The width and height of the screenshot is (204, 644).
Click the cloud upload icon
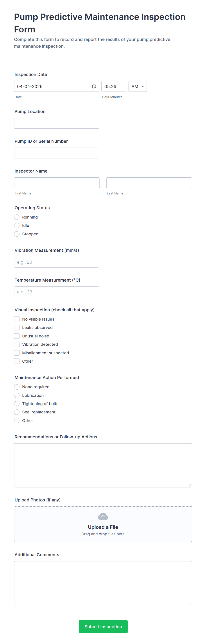103,516
